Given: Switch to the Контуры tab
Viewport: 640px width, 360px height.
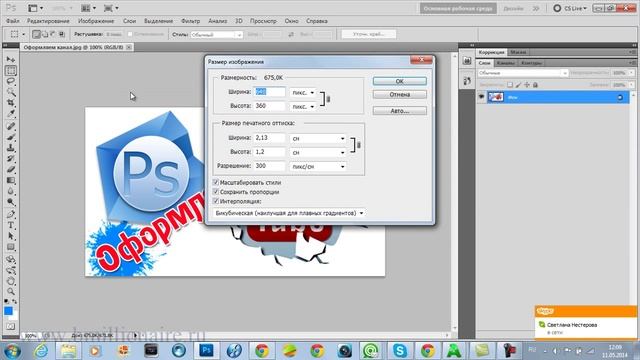Looking at the screenshot, I should [531, 63].
